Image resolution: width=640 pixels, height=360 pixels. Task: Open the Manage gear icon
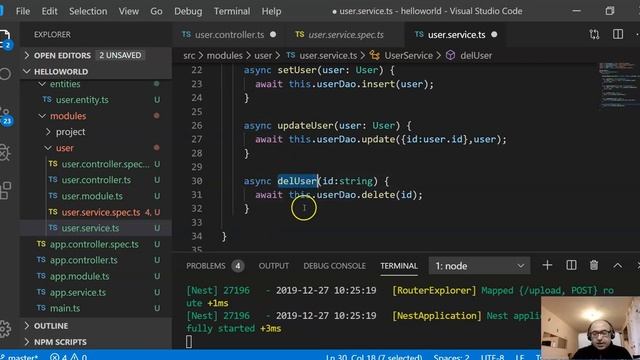[x=5, y=328]
